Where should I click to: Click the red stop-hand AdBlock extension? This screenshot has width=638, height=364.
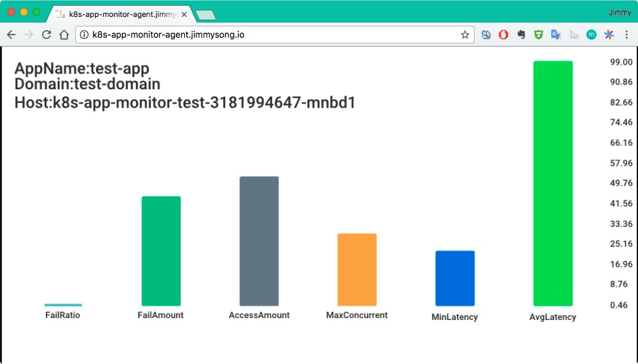tap(503, 35)
